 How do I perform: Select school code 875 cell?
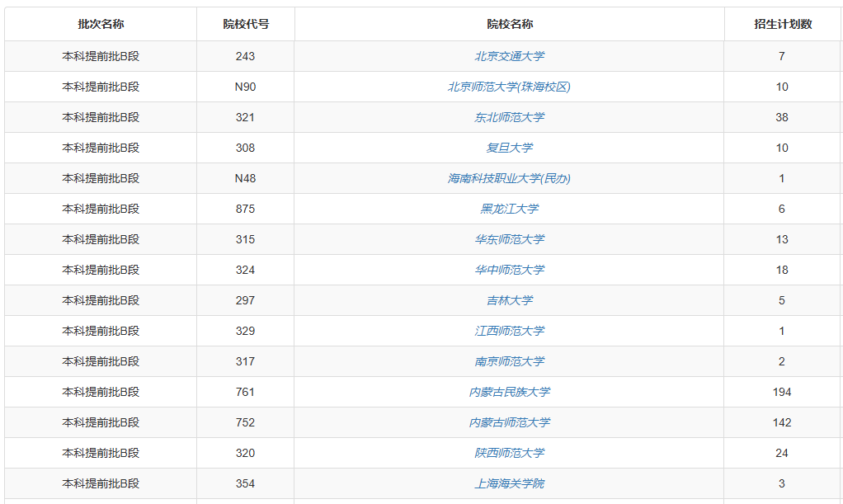click(x=245, y=209)
